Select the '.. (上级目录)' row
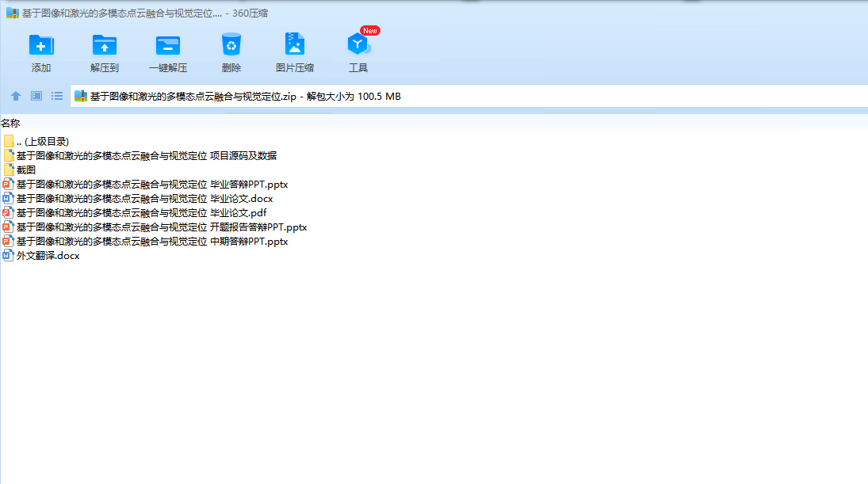The image size is (868, 484). 43,142
